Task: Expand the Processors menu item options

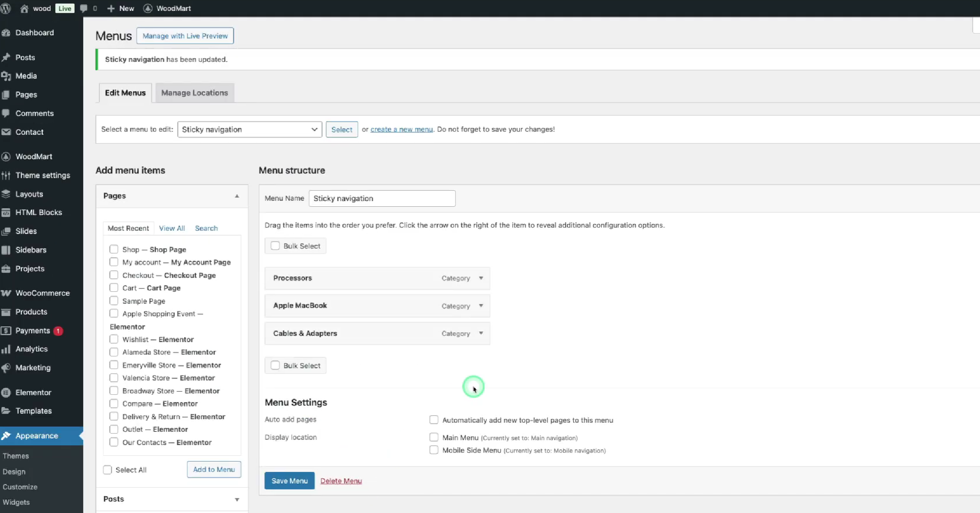Action: (x=481, y=278)
